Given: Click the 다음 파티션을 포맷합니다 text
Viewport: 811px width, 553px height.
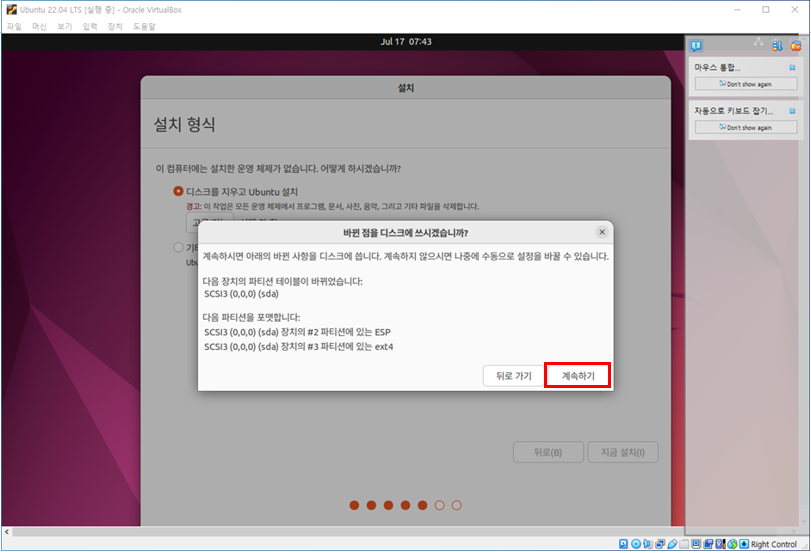Looking at the screenshot, I should (x=251, y=317).
